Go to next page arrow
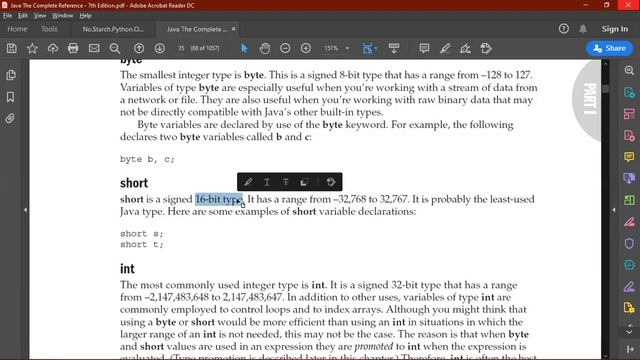This screenshot has height=360, width=640. pos(160,48)
